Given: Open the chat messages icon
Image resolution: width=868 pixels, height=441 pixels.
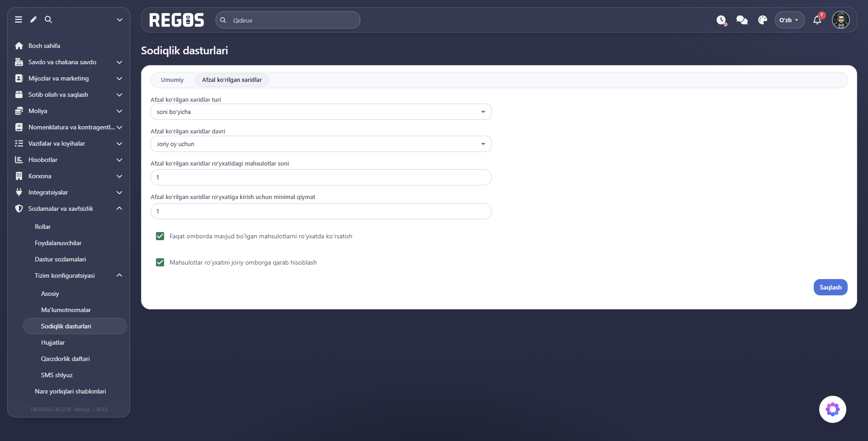Looking at the screenshot, I should [742, 20].
